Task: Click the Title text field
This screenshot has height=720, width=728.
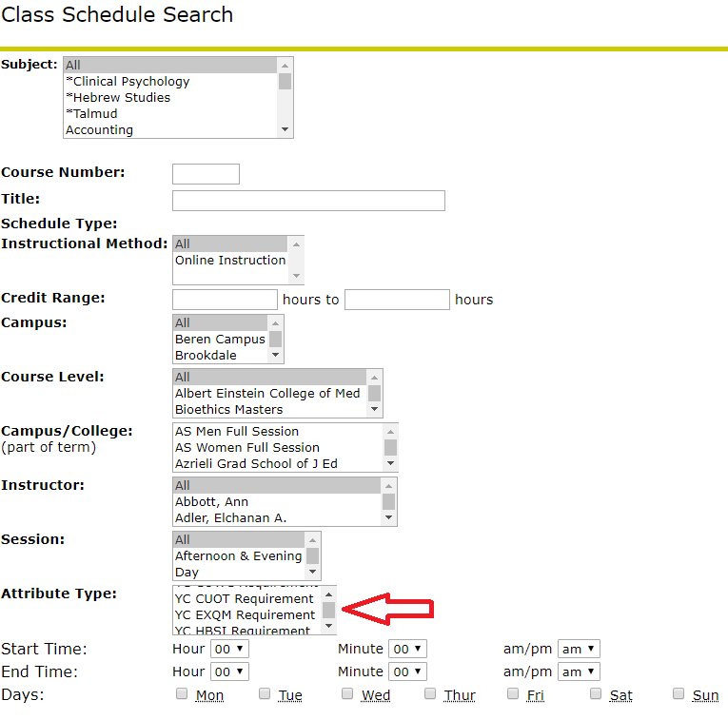Action: point(308,201)
